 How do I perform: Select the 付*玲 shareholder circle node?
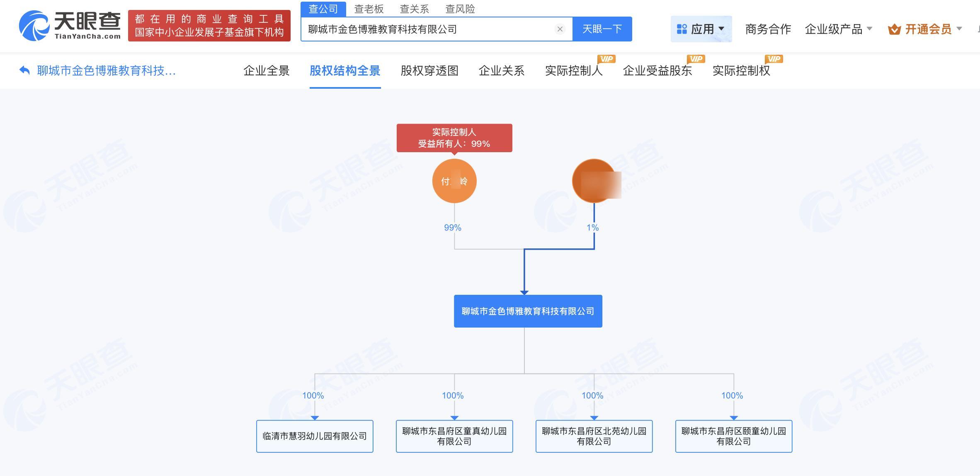coord(454,181)
